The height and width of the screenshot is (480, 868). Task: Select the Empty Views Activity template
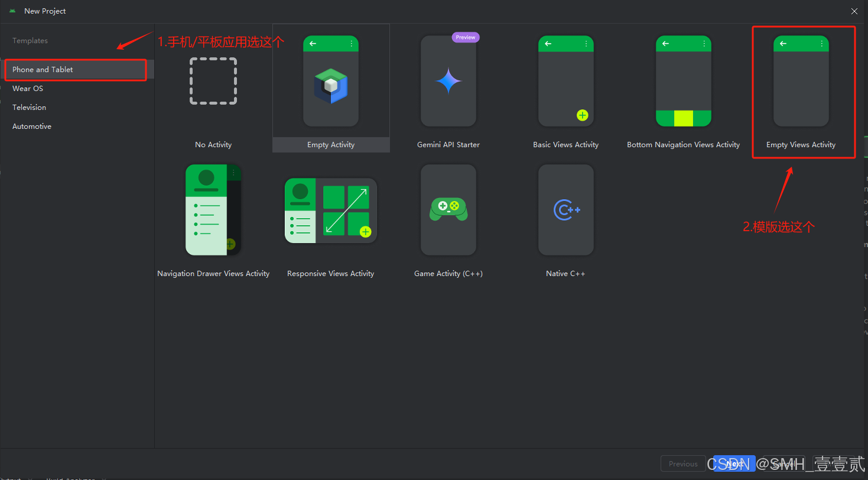coord(801,89)
